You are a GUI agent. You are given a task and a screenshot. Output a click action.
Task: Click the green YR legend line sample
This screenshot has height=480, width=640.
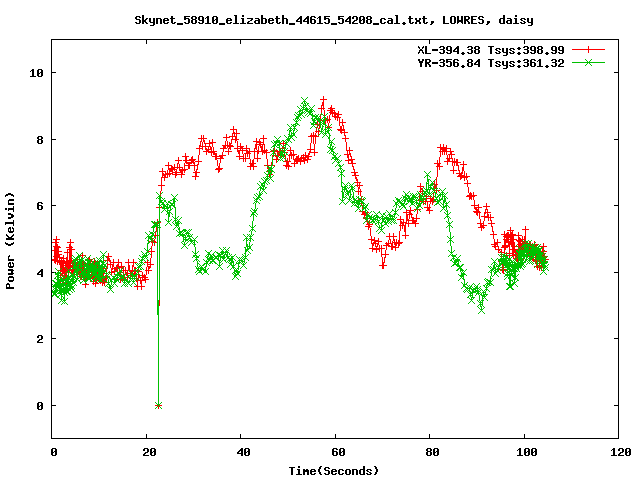pos(588,63)
